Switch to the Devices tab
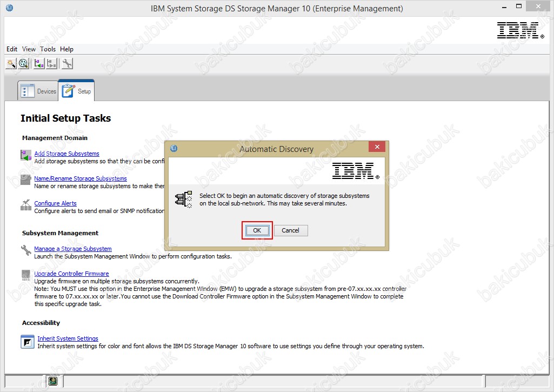The height and width of the screenshot is (392, 554). pyautogui.click(x=38, y=91)
